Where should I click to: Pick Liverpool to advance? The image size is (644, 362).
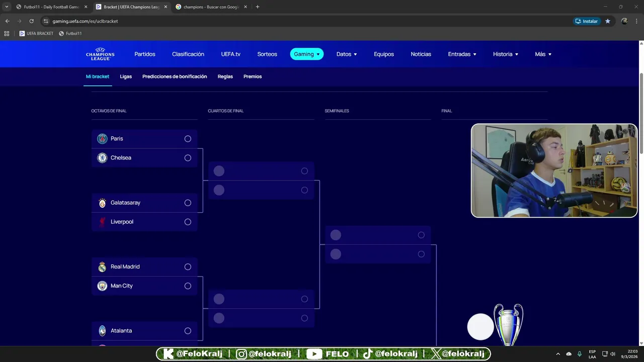(188, 222)
